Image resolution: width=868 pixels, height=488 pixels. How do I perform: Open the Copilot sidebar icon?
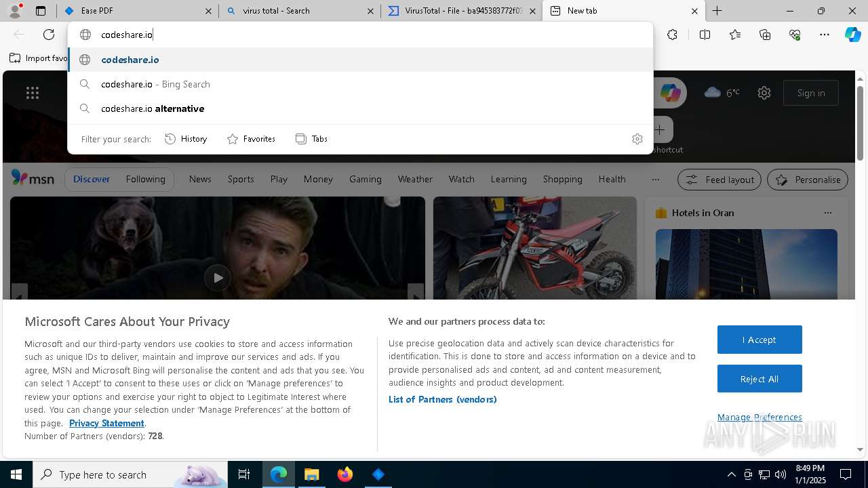coord(853,35)
